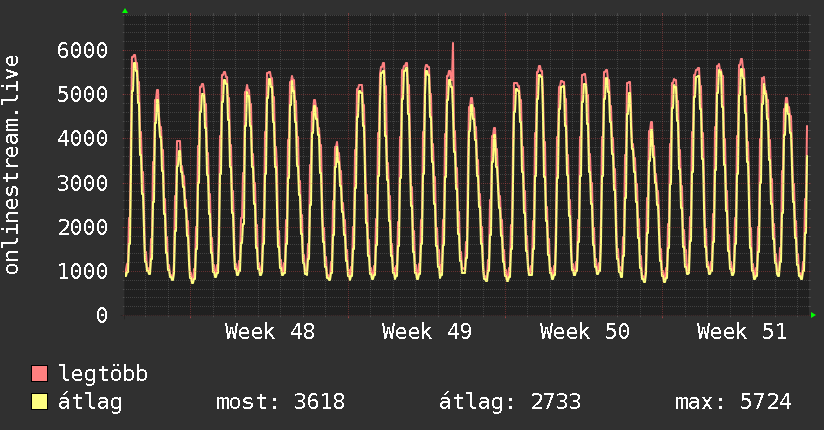Viewport: 824px width, 430px height.
Task: Select the Week 48 axis label
Action: tap(269, 332)
